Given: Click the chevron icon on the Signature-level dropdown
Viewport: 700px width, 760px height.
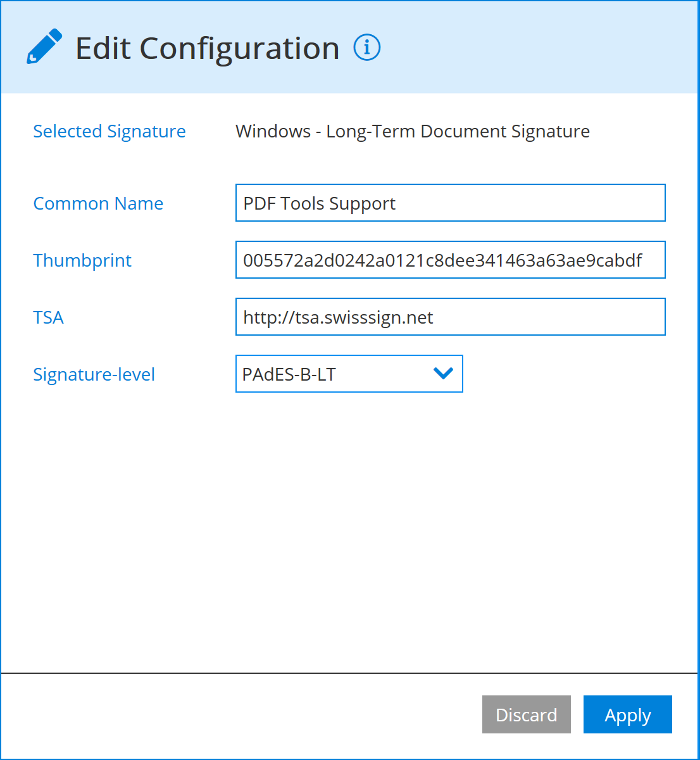Looking at the screenshot, I should pos(442,374).
